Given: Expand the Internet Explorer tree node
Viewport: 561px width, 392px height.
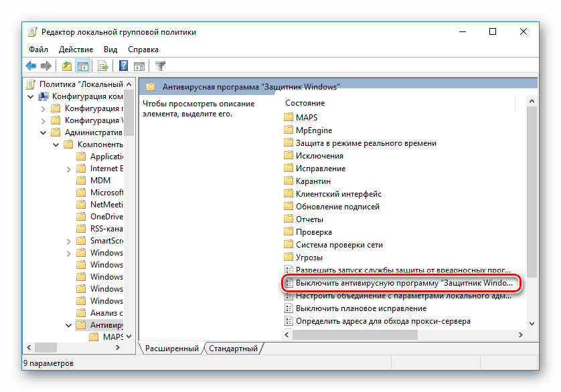Looking at the screenshot, I should (x=69, y=169).
